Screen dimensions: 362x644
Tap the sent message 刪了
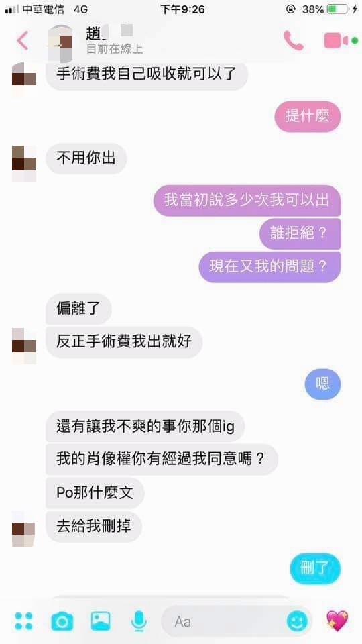[x=315, y=568]
